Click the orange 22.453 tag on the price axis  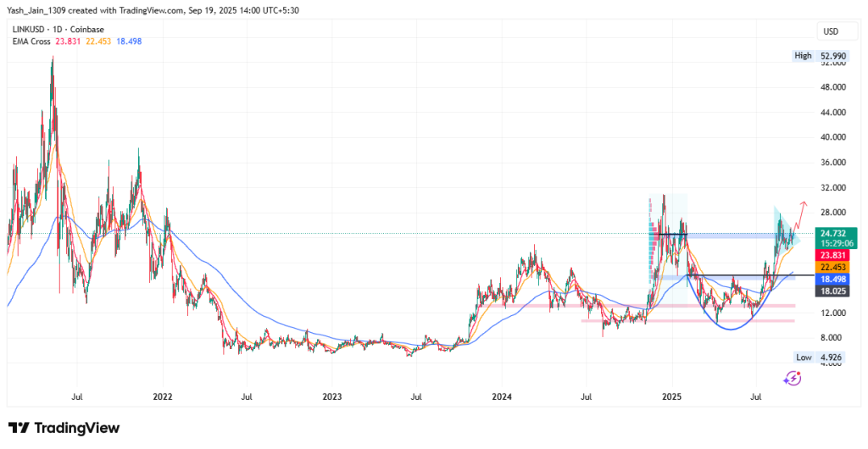pyautogui.click(x=832, y=267)
